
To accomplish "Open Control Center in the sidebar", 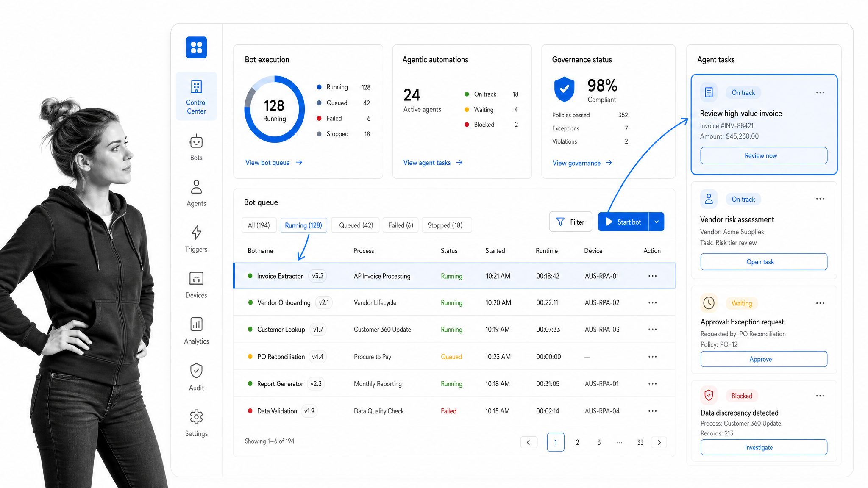I will coord(196,97).
